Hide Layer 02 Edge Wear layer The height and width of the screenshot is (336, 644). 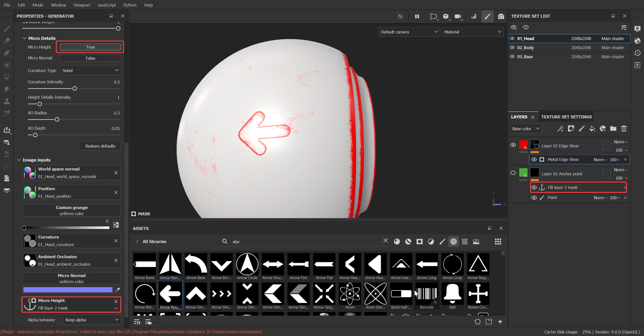[x=513, y=145]
